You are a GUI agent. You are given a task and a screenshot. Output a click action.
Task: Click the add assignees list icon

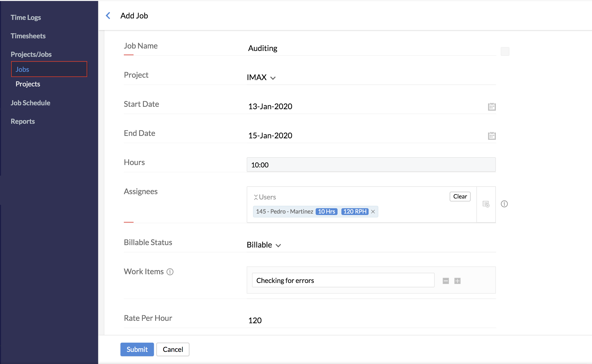[486, 204]
